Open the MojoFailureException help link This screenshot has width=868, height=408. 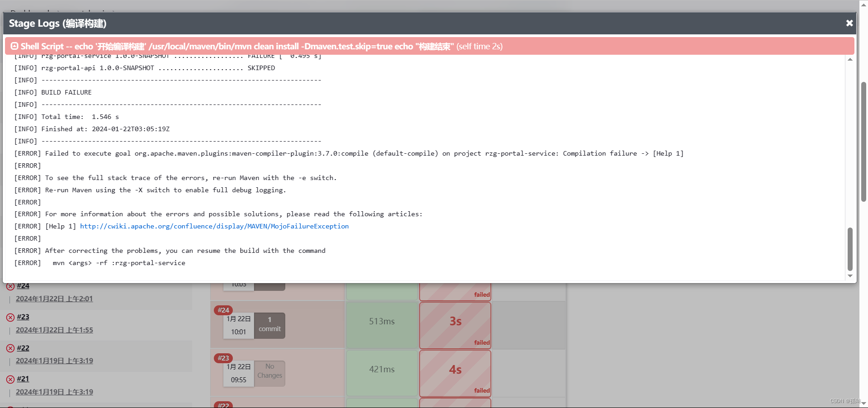click(214, 226)
